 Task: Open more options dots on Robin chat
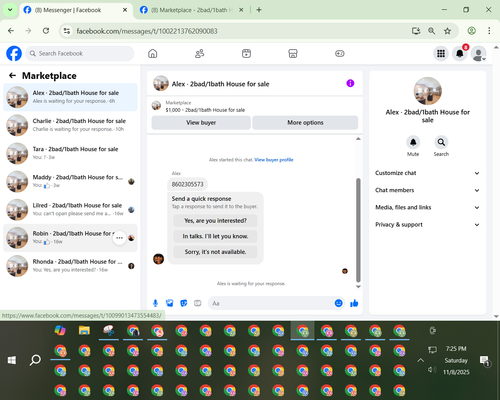(x=119, y=238)
